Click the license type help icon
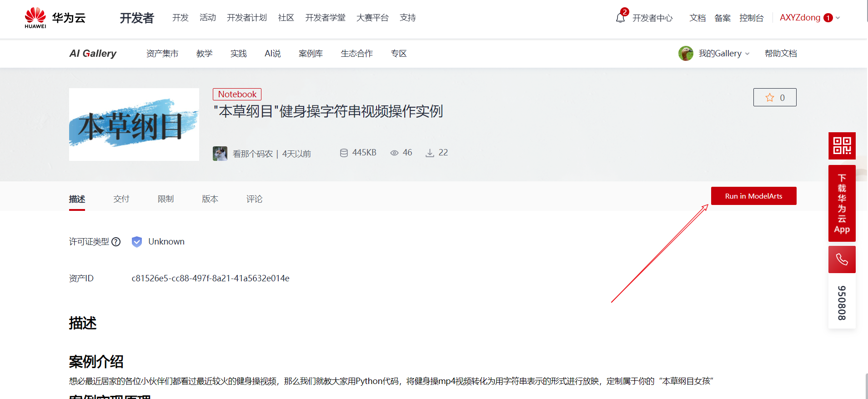Viewport: 868px width, 399px height. 116,242
